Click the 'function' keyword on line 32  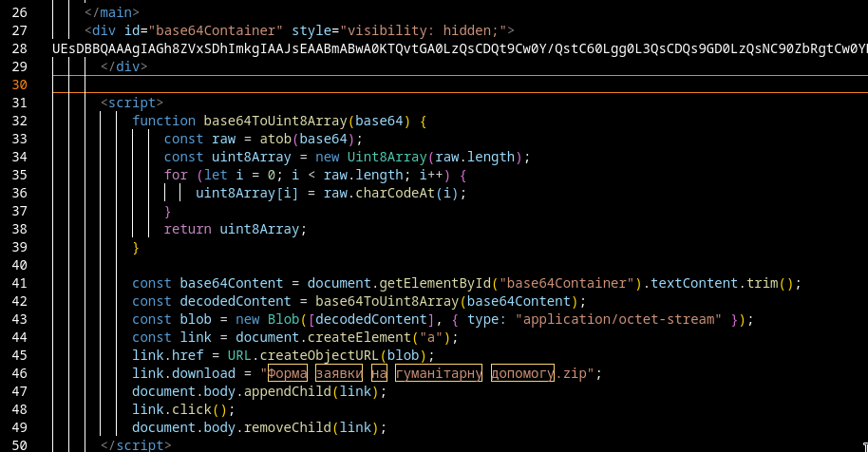click(x=164, y=121)
